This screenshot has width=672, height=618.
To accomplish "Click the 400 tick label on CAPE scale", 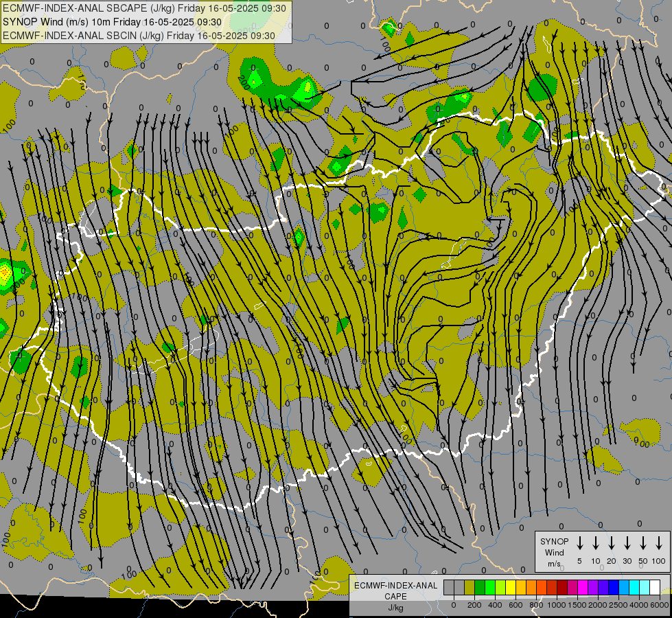I will (495, 605).
